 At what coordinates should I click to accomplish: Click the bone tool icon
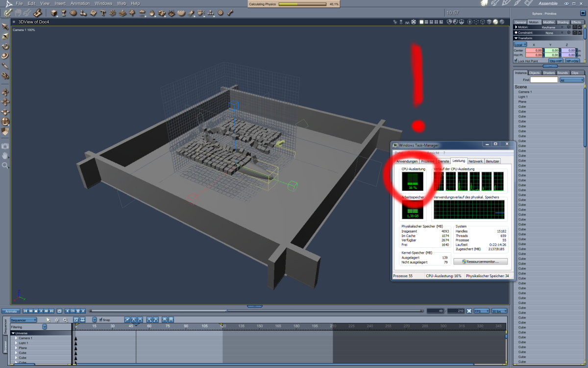[x=230, y=12]
